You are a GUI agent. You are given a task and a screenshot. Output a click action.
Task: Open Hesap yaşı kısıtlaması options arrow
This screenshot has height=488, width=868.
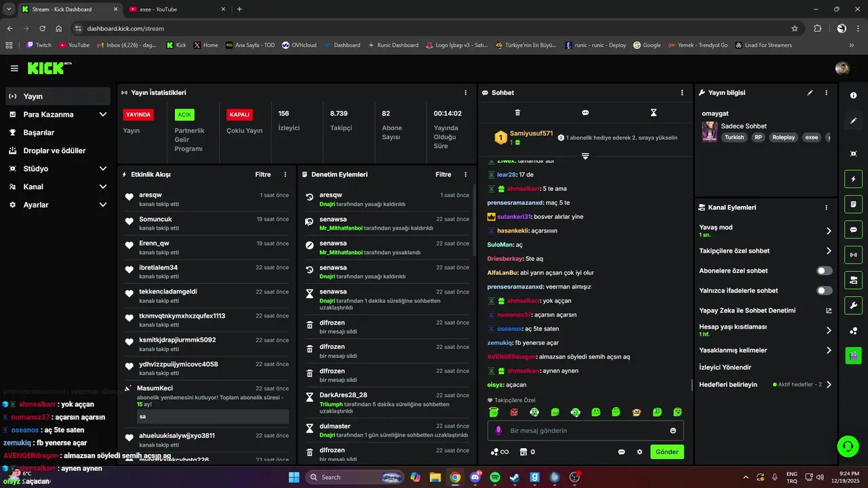[x=829, y=331]
